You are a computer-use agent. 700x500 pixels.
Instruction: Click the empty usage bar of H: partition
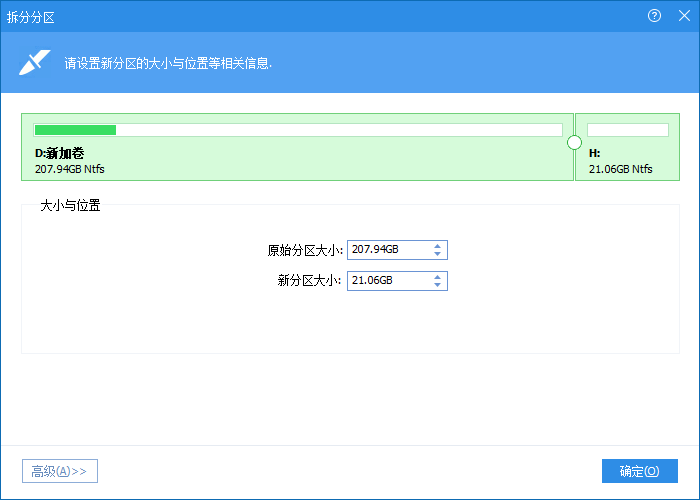pos(627,130)
